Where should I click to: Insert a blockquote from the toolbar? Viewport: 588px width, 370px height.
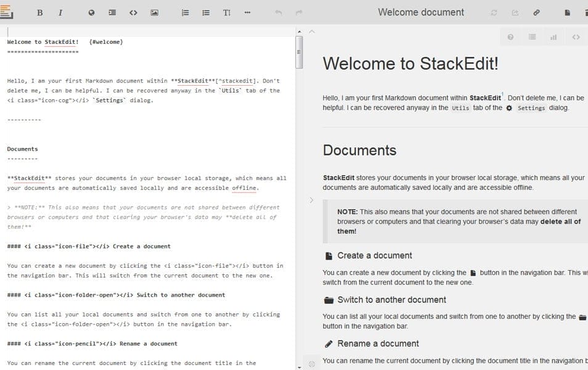pos(112,12)
